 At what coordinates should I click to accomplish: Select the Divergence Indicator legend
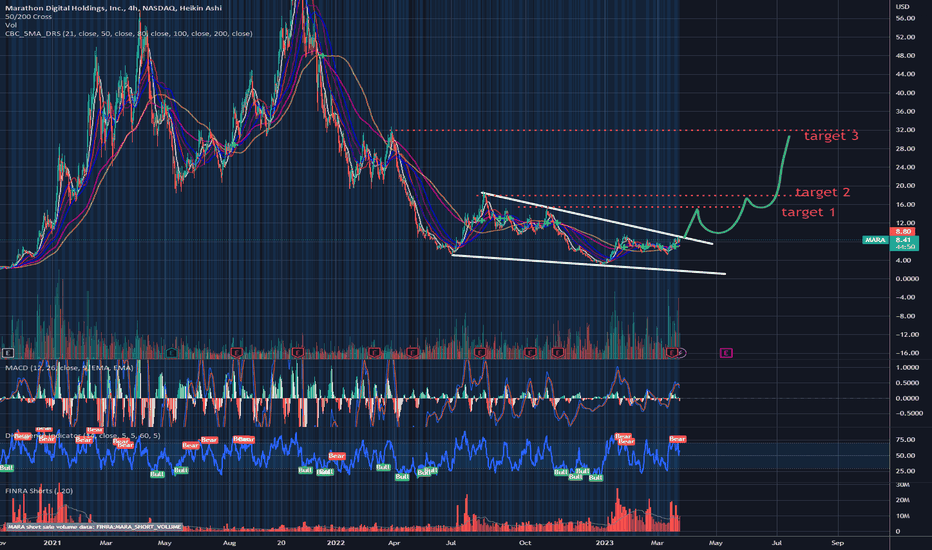(x=82, y=435)
